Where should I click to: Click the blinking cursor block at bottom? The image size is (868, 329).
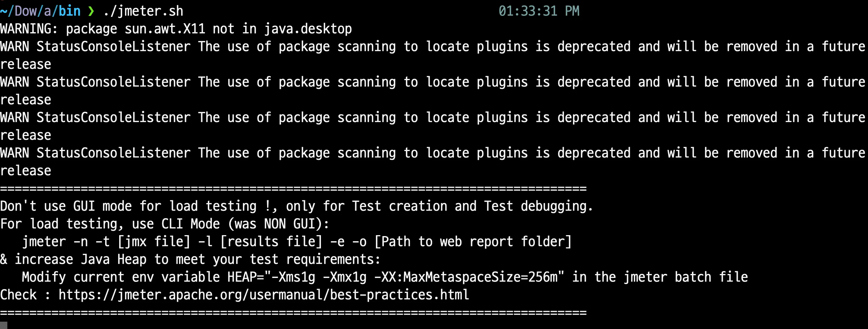point(4,325)
